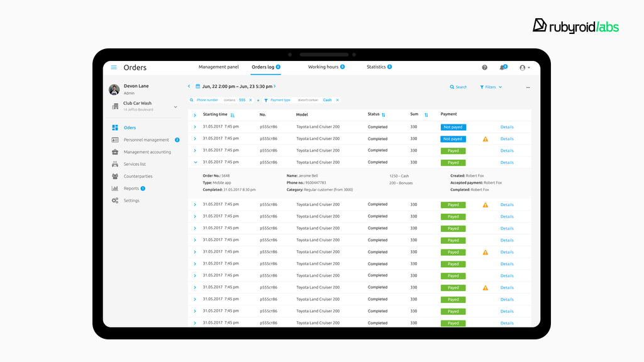
Task: Sort by Sum column
Action: tap(426, 115)
